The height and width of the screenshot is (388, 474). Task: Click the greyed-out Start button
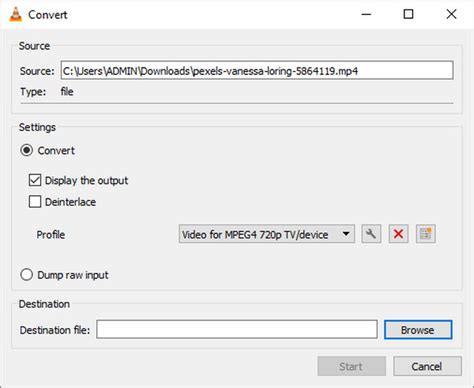pyautogui.click(x=352, y=366)
